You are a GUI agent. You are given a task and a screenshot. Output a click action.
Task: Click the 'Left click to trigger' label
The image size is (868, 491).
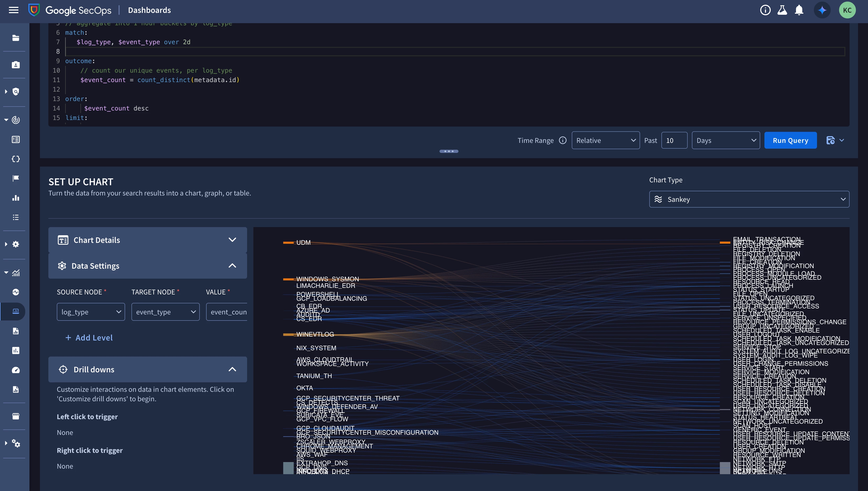tap(87, 417)
